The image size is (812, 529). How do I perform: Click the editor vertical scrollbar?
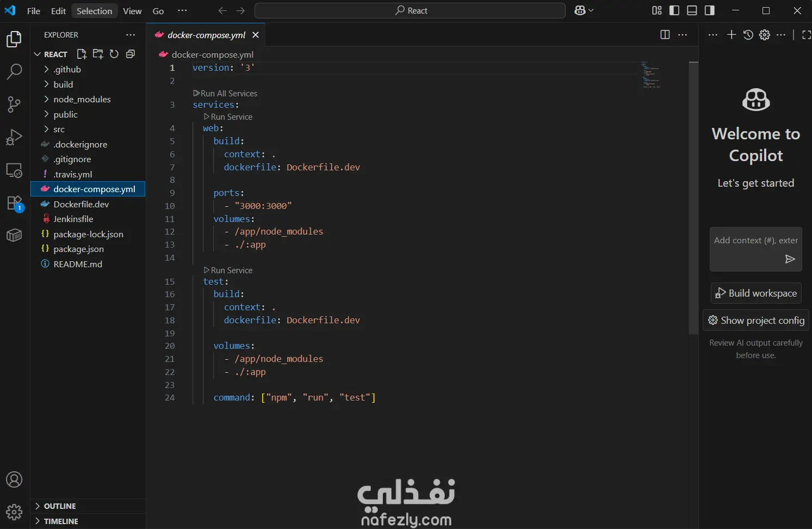click(x=693, y=198)
